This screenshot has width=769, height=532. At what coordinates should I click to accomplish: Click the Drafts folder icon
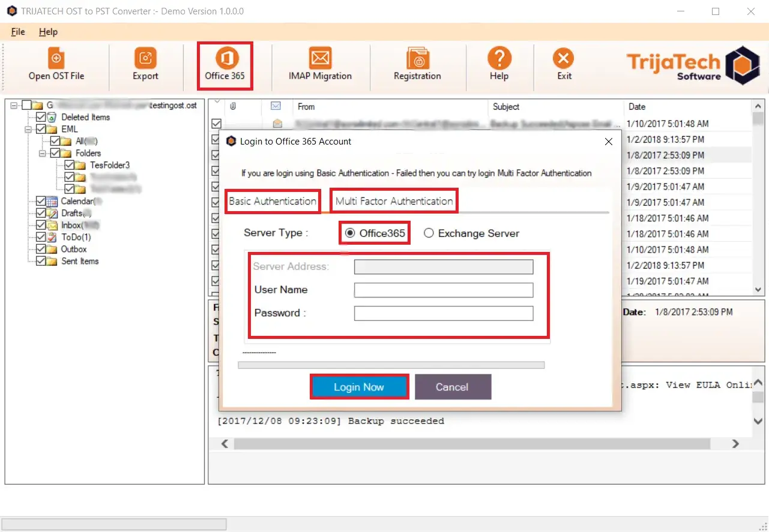(52, 213)
